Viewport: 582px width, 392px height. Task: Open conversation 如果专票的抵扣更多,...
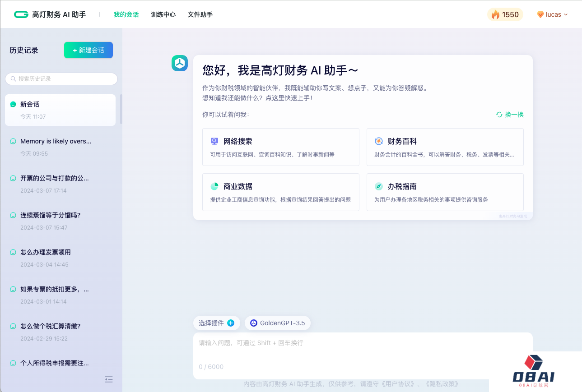coord(61,295)
